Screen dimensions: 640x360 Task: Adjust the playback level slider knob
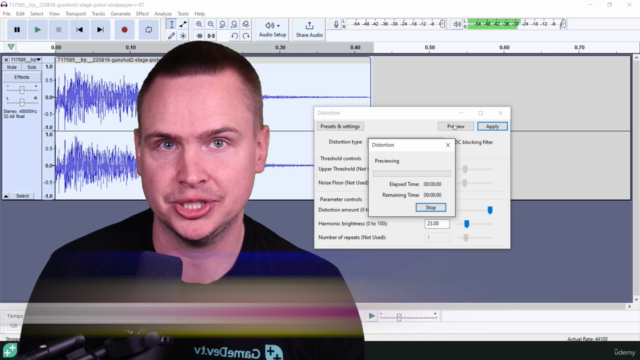point(563,24)
